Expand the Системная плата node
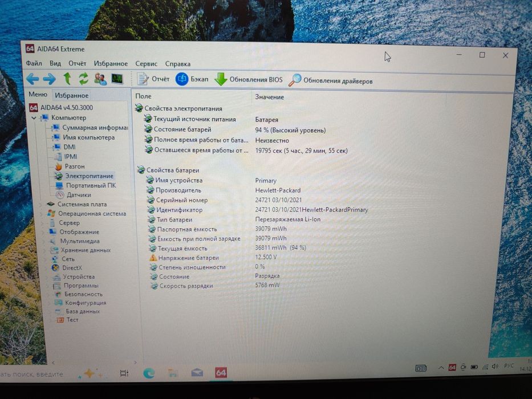 pyautogui.click(x=40, y=204)
